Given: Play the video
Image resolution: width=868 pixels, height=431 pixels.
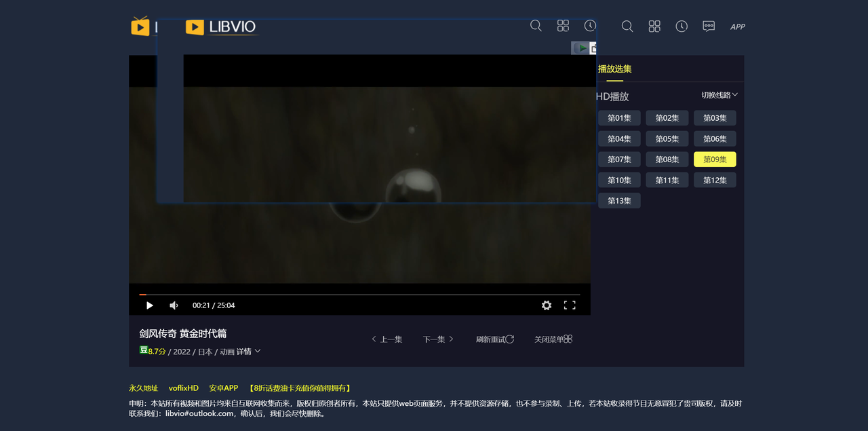Looking at the screenshot, I should (x=149, y=305).
